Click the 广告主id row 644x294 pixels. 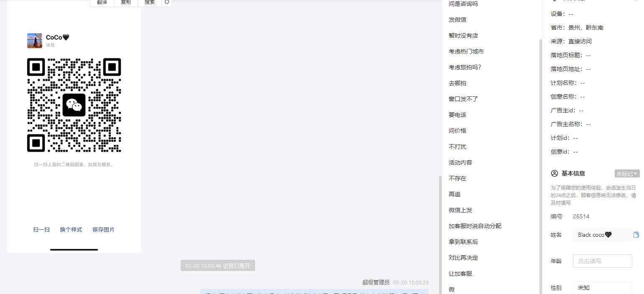click(567, 110)
